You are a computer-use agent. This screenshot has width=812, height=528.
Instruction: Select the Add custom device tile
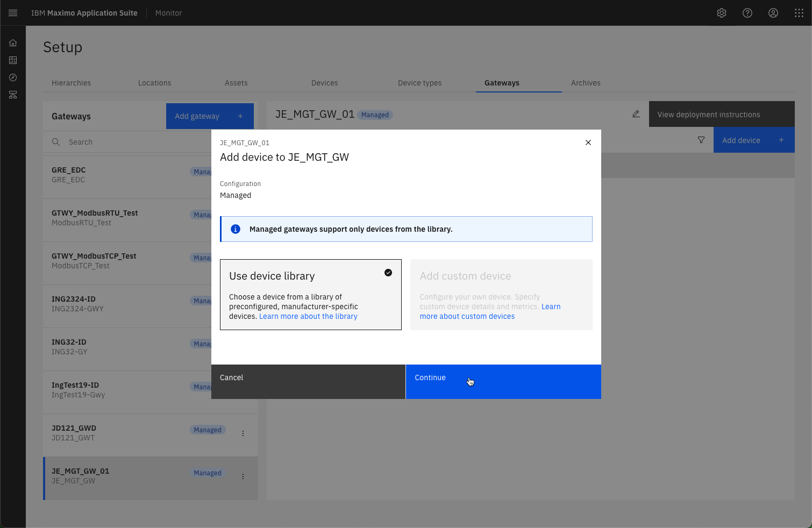501,295
